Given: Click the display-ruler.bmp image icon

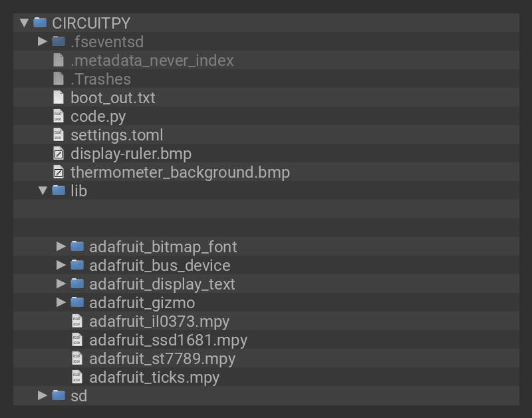Looking at the screenshot, I should pyautogui.click(x=59, y=154).
